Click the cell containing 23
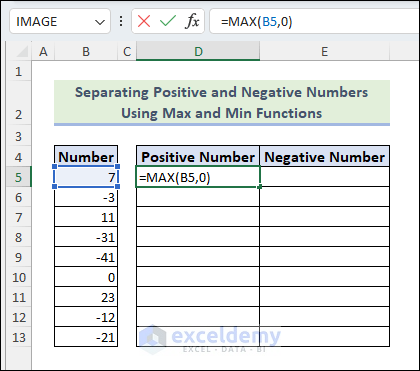Image resolution: width=420 pixels, height=371 pixels. pos(86,297)
